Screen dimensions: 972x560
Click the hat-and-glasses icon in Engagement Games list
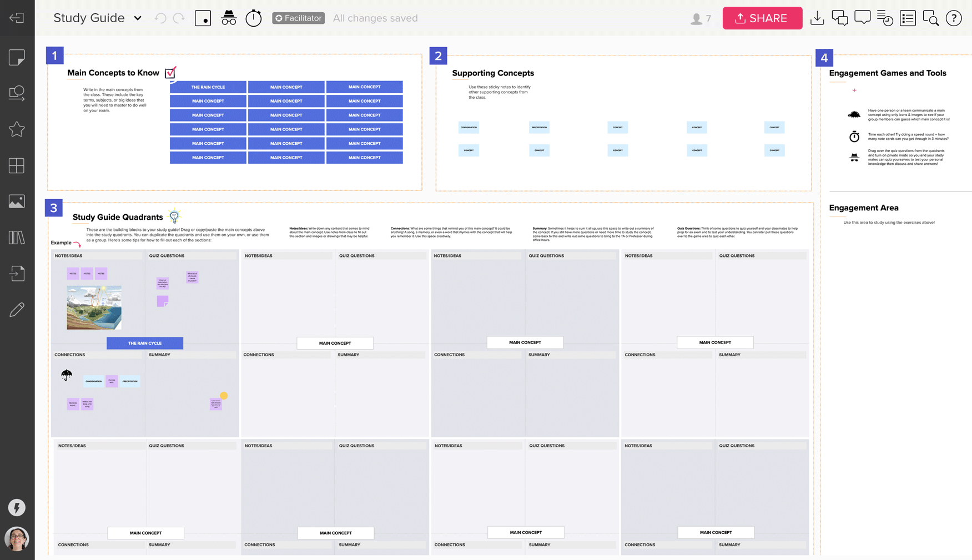tap(854, 158)
